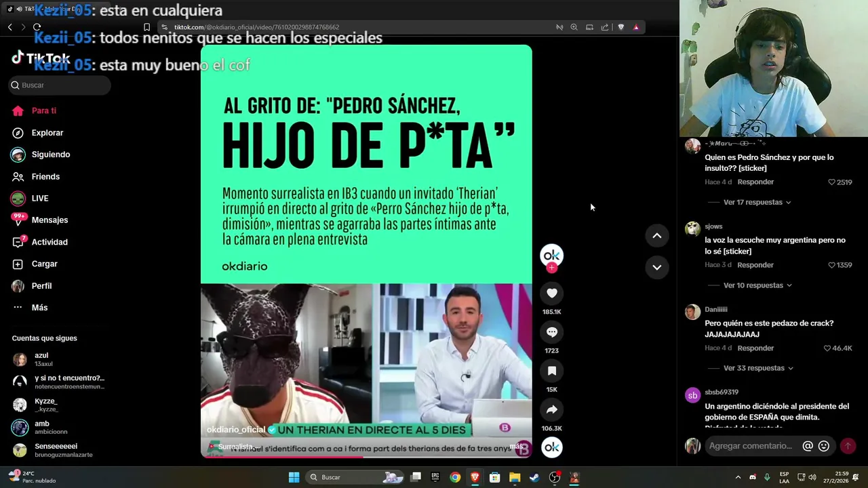This screenshot has height=488, width=868.
Task: Follow okdiario via the red plus badge
Action: 551,268
